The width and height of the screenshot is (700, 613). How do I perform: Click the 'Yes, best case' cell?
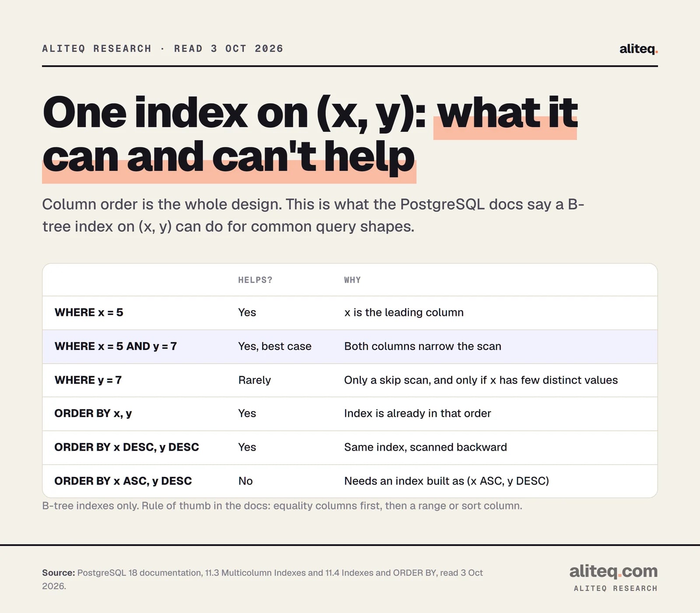[x=275, y=346]
